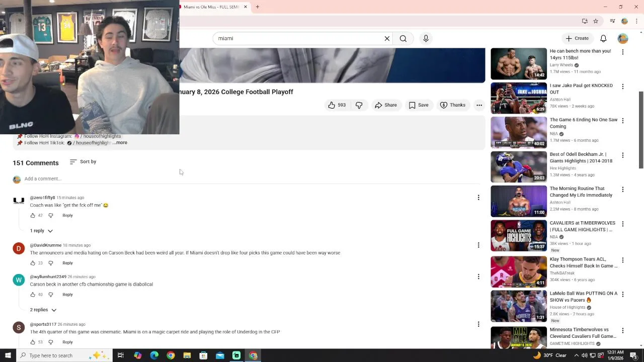Open the Sort by comments menu
644x362 pixels.
click(x=83, y=161)
